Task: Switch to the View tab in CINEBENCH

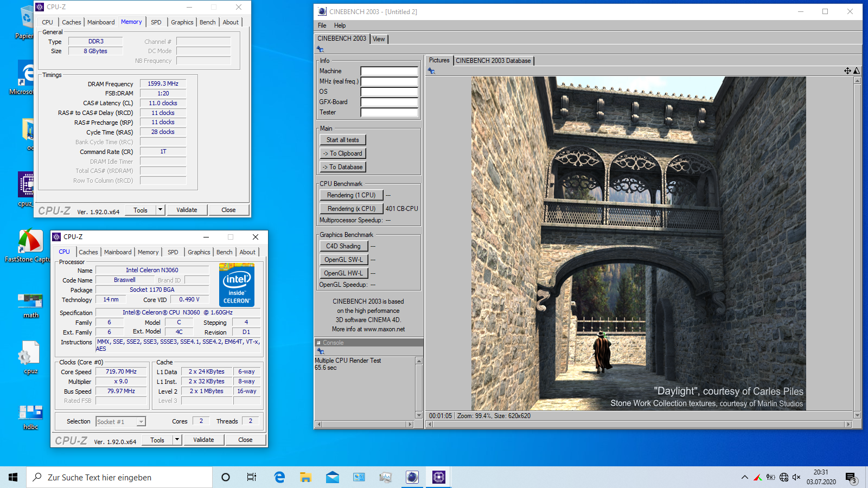Action: [x=379, y=39]
